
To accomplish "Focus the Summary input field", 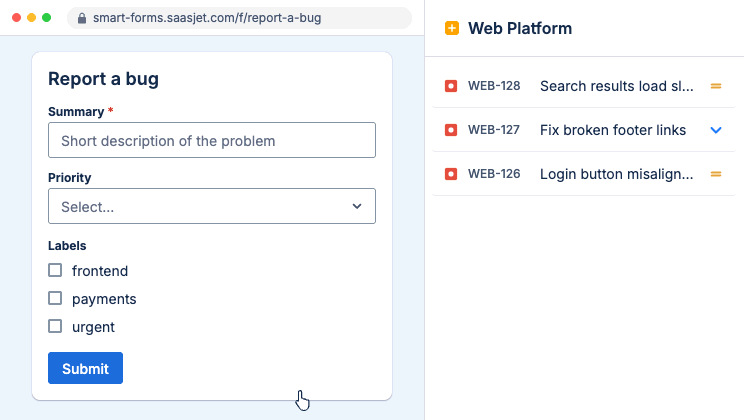I will [212, 140].
